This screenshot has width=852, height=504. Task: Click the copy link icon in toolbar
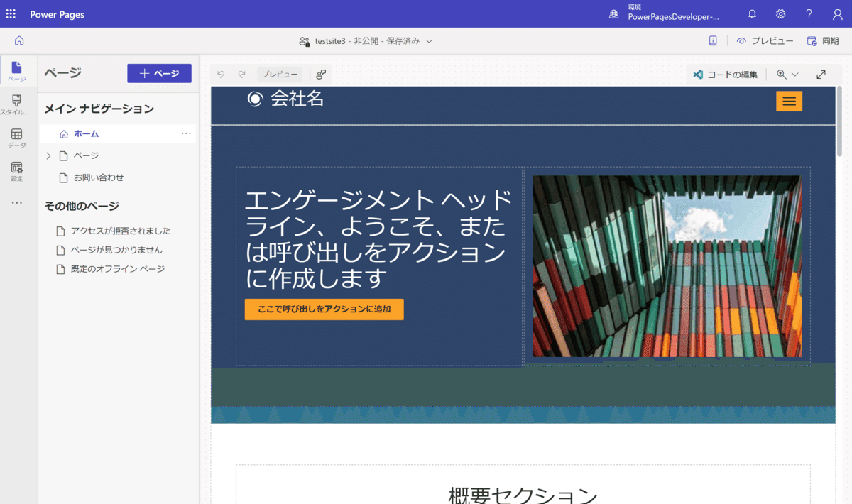click(x=321, y=74)
